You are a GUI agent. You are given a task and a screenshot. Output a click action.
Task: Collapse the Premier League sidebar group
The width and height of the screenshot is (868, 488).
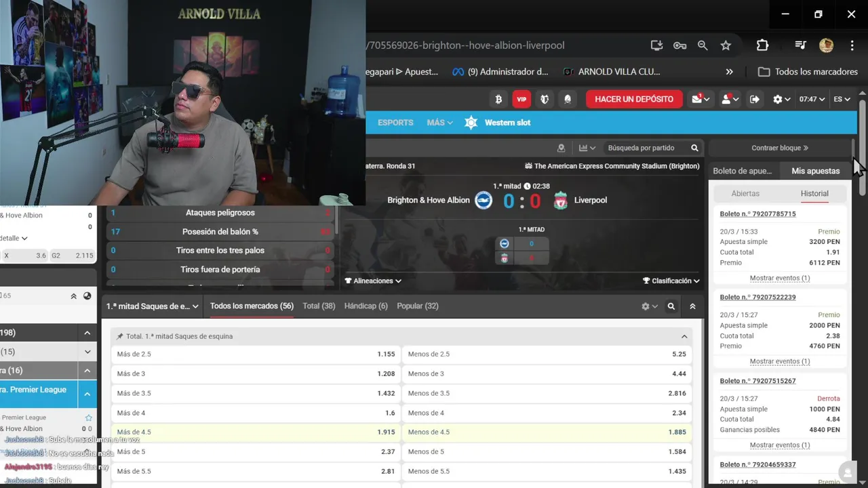click(x=87, y=394)
